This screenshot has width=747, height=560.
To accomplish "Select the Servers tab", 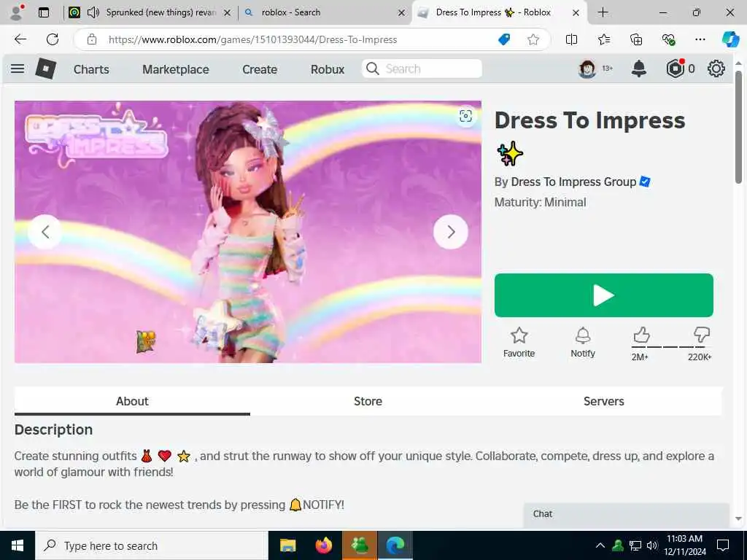I will pos(603,401).
